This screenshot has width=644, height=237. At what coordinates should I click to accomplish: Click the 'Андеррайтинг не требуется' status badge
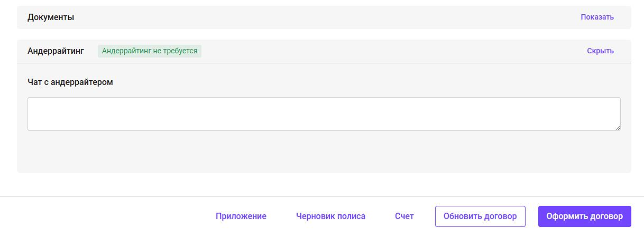coord(150,51)
